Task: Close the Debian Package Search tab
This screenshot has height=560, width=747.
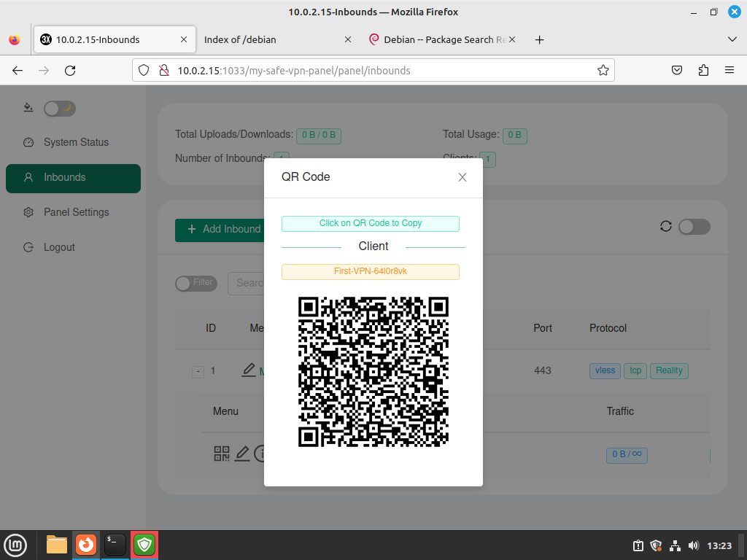Action: pyautogui.click(x=512, y=39)
